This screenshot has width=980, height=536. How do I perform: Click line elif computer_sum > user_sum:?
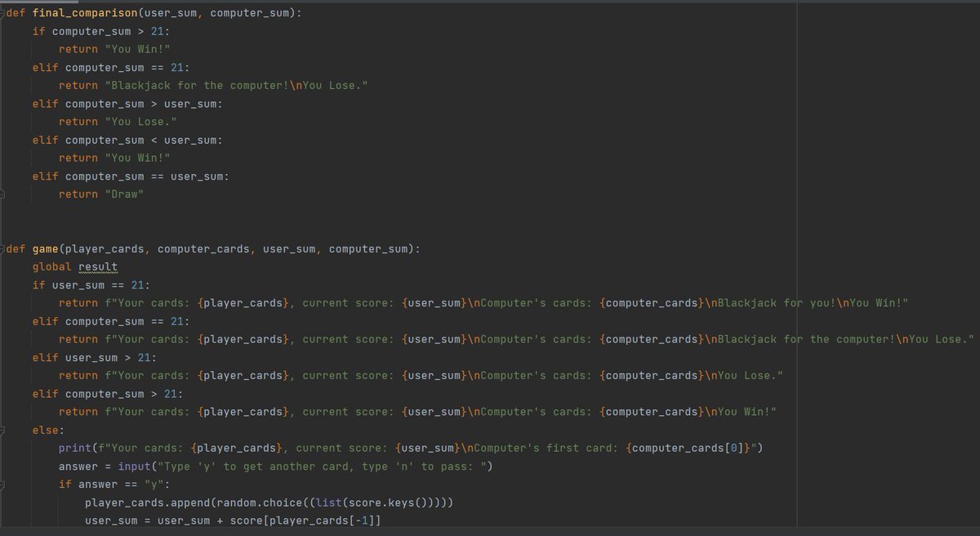(x=127, y=104)
